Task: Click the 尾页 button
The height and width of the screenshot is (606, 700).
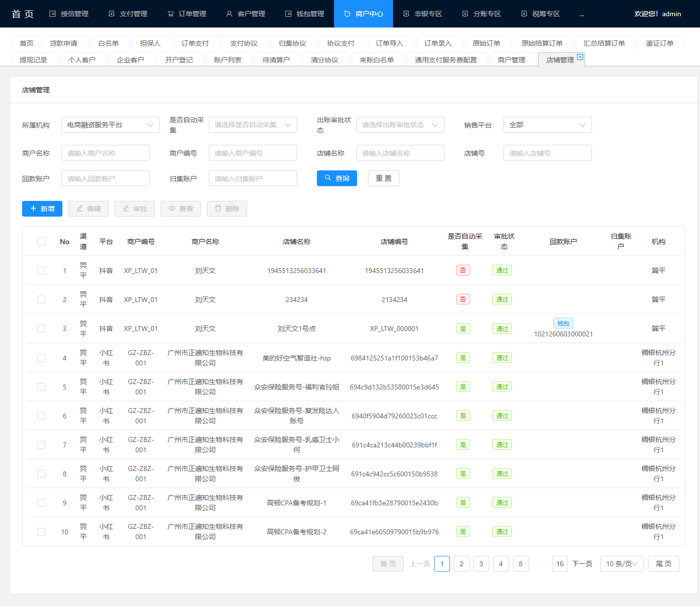Action: [664, 564]
